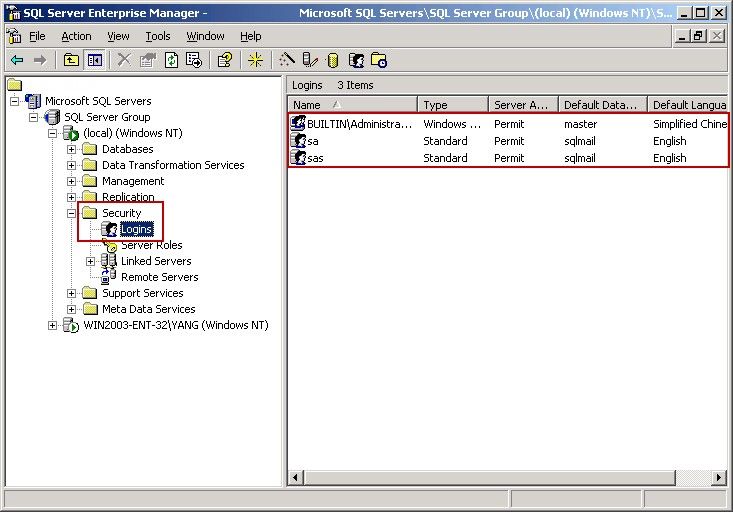This screenshot has width=733, height=512.
Task: Click the New Database cylinder icon
Action: [x=332, y=61]
